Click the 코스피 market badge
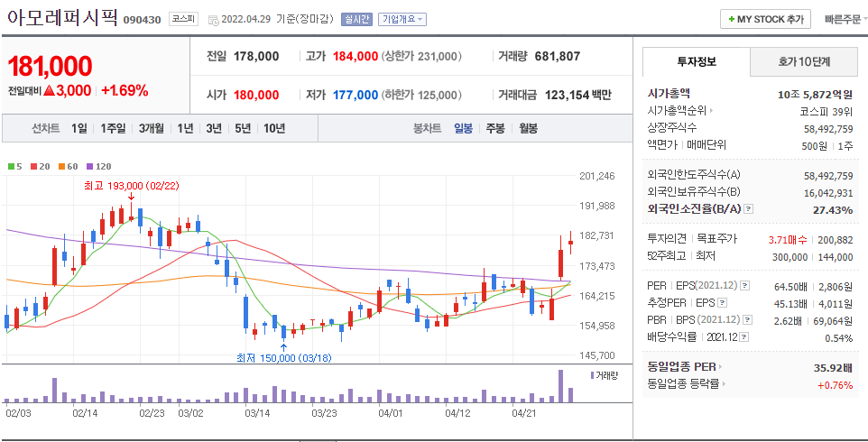The height and width of the screenshot is (442, 868). tap(183, 19)
